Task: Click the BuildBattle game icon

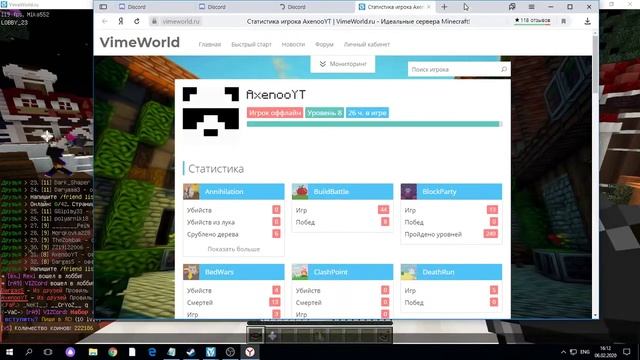Action: [x=300, y=191]
